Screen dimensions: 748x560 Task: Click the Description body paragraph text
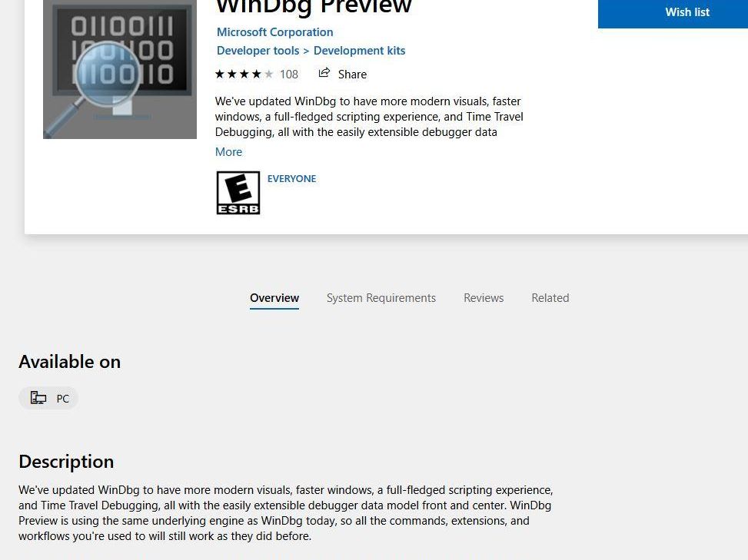pos(286,513)
